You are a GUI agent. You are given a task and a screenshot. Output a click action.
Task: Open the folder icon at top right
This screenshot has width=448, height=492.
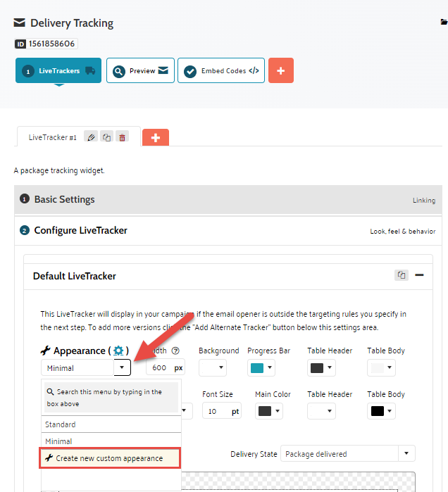coord(444,22)
